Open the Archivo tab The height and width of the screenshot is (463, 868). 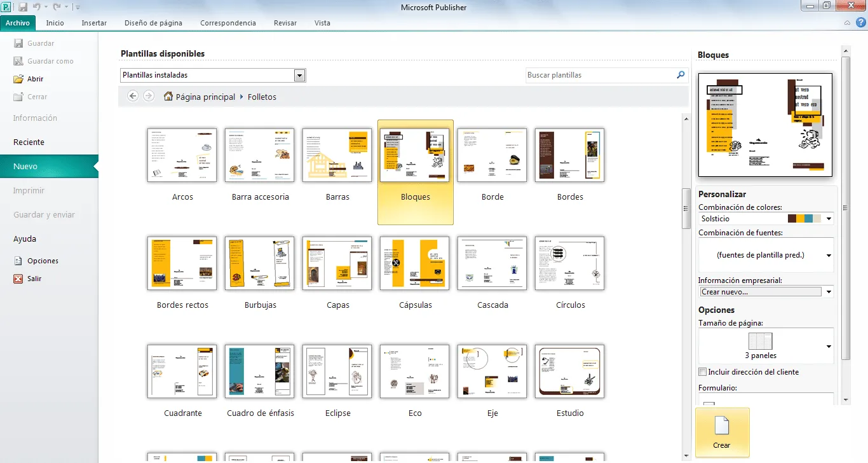click(18, 23)
